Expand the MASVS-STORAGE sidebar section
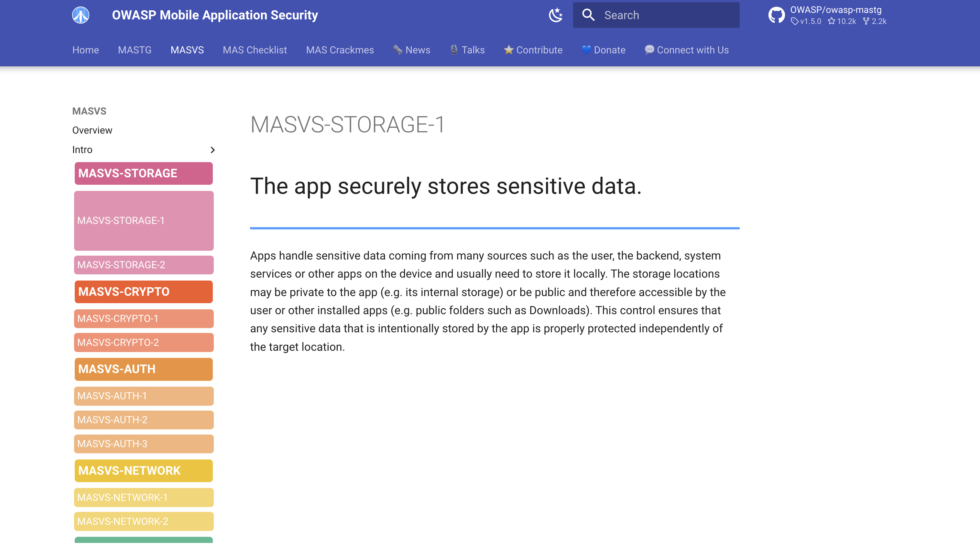 click(x=143, y=174)
